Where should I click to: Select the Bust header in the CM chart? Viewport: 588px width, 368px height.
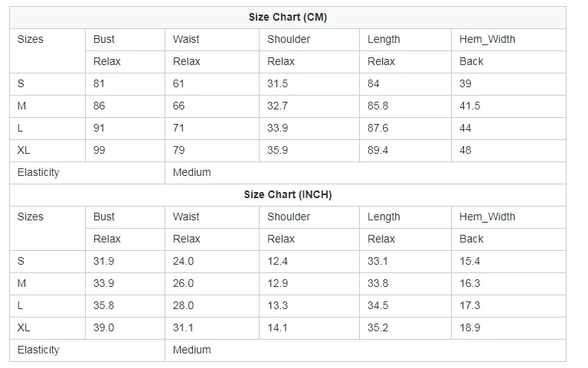pyautogui.click(x=104, y=39)
